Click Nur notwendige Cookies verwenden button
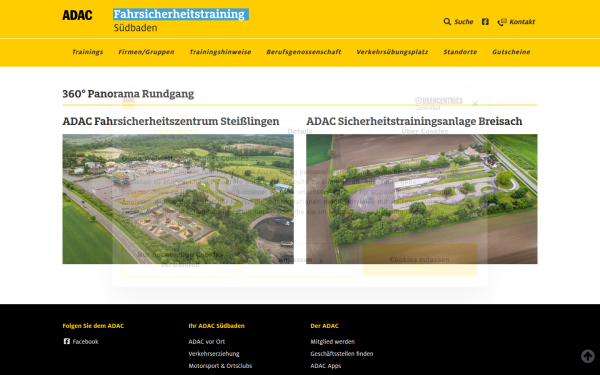Viewport: 600px width, 375px height. (x=180, y=260)
